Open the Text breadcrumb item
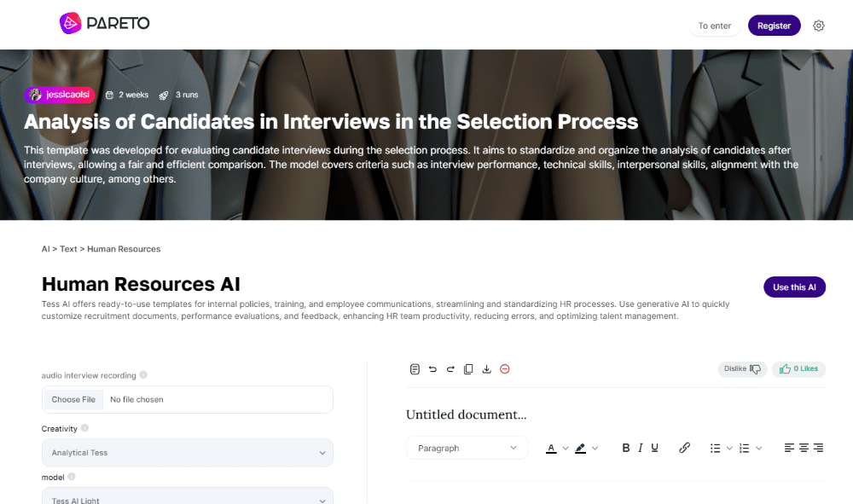This screenshot has width=853, height=504. [x=68, y=249]
